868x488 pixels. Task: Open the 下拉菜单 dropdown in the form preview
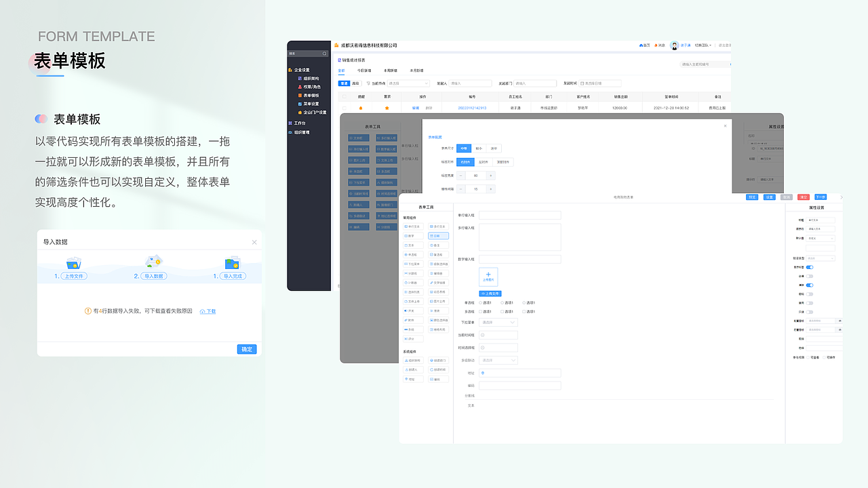[x=498, y=322]
